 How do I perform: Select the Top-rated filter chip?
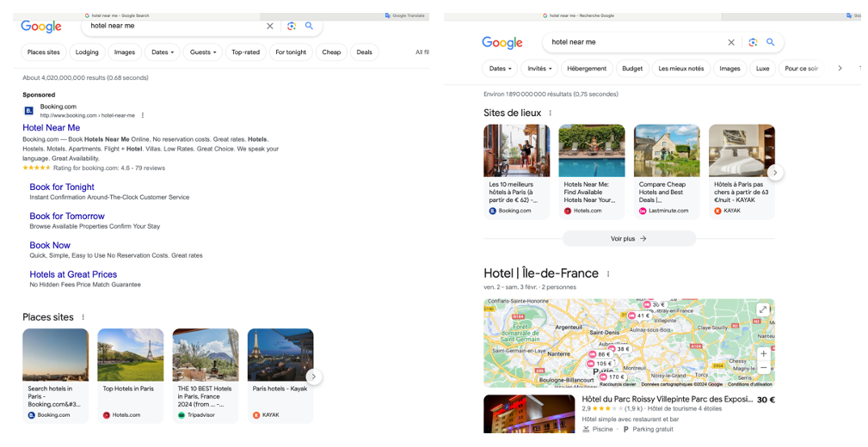pos(245,52)
